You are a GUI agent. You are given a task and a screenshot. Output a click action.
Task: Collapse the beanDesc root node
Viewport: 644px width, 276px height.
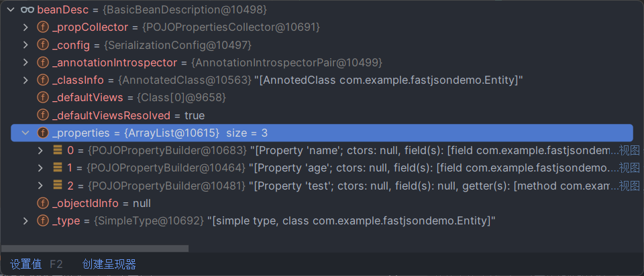tap(10, 10)
